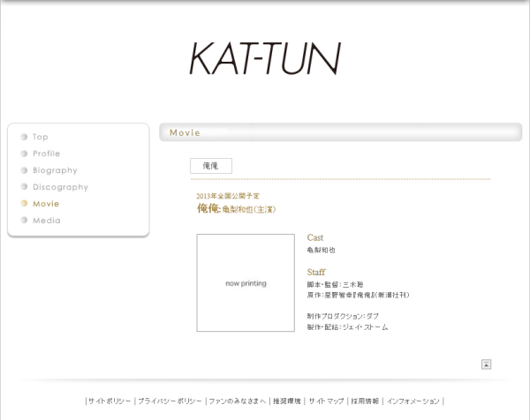Screen dimensions: 530x420
Task: Select the Movie menu item
Action: [x=46, y=204]
